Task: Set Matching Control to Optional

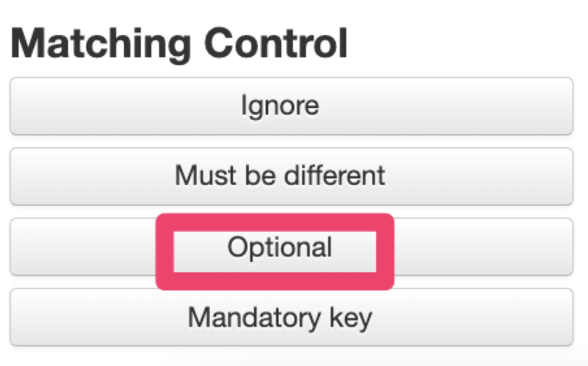Action: [280, 248]
